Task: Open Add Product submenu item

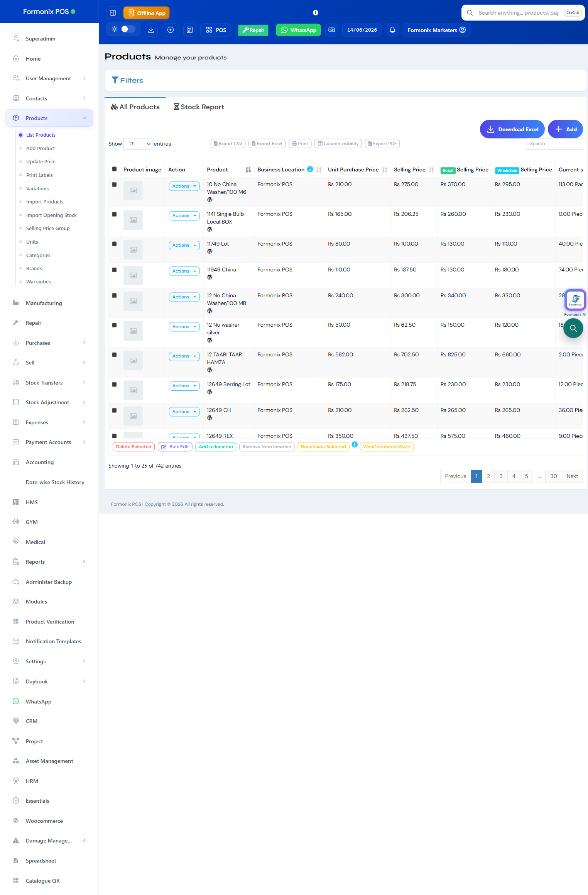Action: (41, 148)
